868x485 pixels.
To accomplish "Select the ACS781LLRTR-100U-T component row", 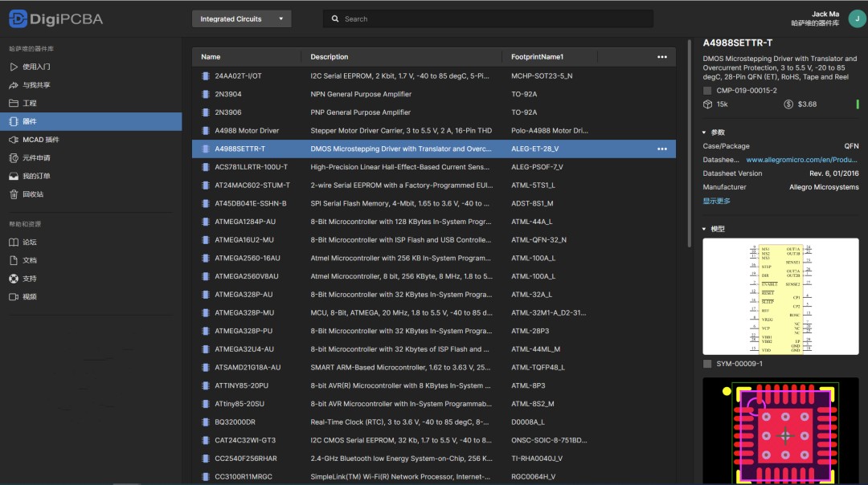I will (x=434, y=167).
